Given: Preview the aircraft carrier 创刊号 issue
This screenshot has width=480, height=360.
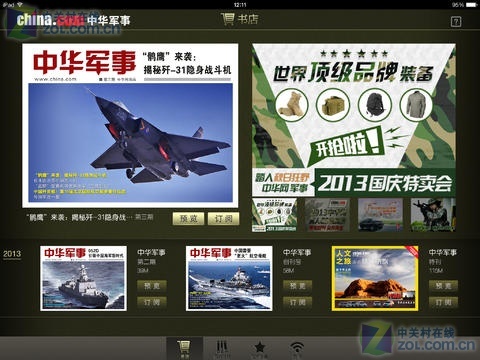Looking at the screenshot, I should point(298,286).
